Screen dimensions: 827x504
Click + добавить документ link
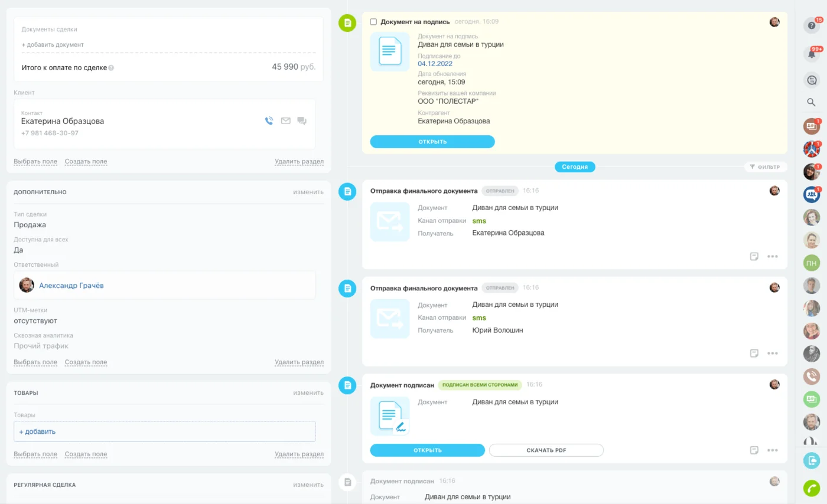tap(53, 44)
